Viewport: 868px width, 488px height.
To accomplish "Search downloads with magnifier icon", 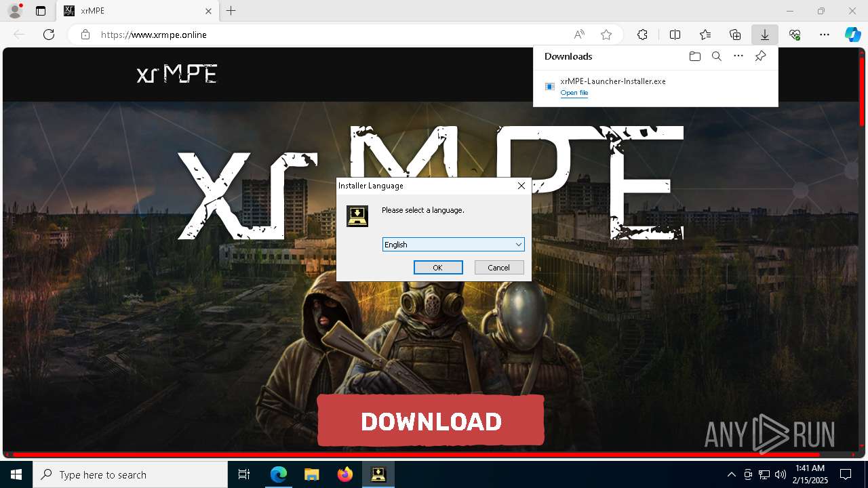I will tap(716, 56).
